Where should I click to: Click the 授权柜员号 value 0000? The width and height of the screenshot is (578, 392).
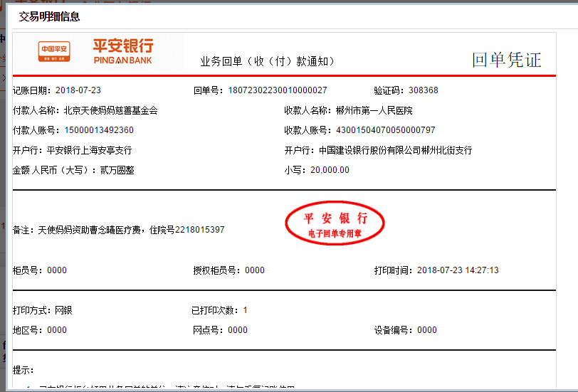tap(255, 270)
